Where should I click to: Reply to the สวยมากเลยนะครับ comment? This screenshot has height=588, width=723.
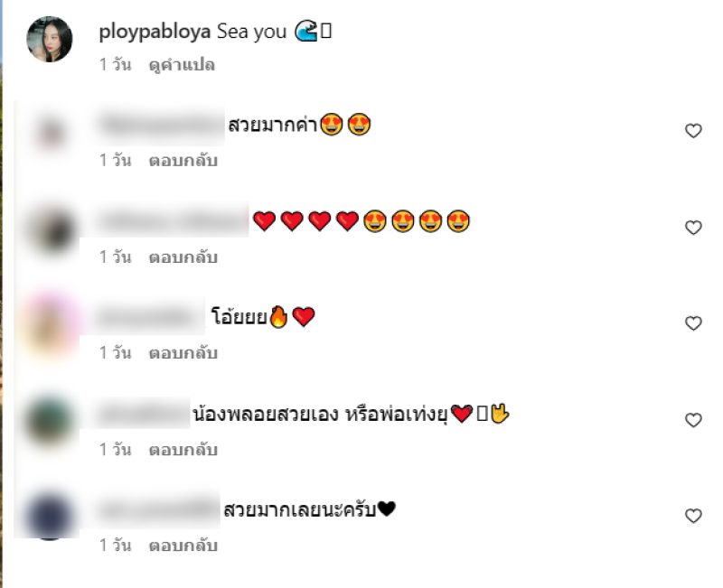click(183, 546)
